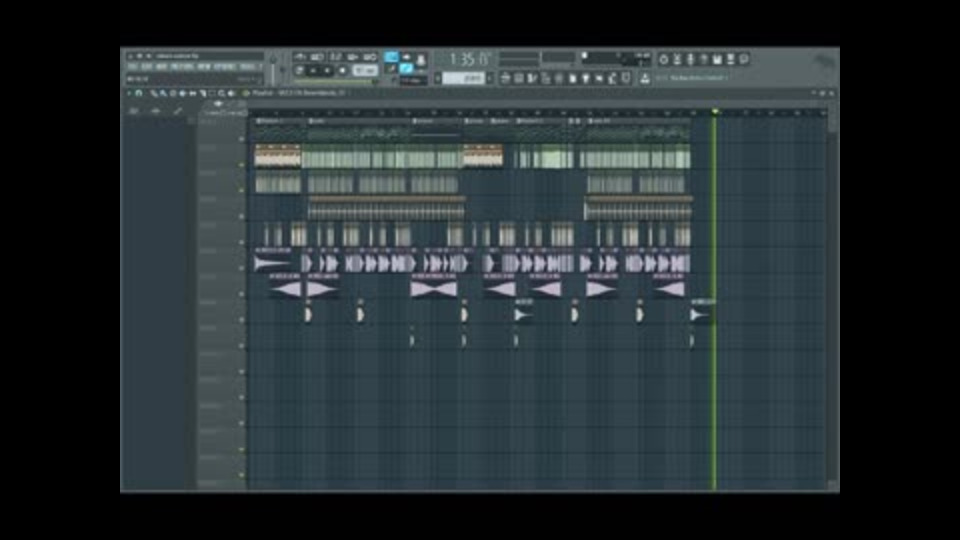Click the standalone icon left of the news text

645,78
